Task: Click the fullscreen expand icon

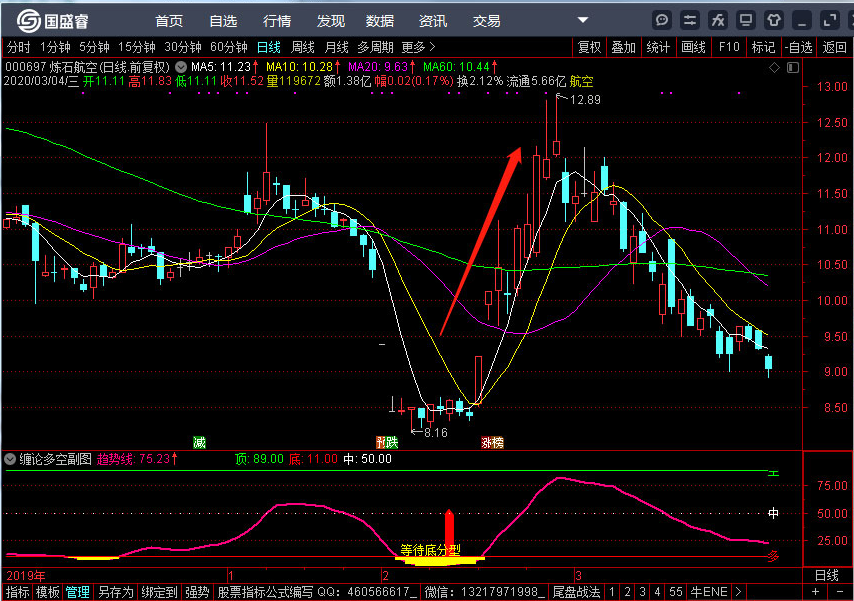Action: point(829,21)
